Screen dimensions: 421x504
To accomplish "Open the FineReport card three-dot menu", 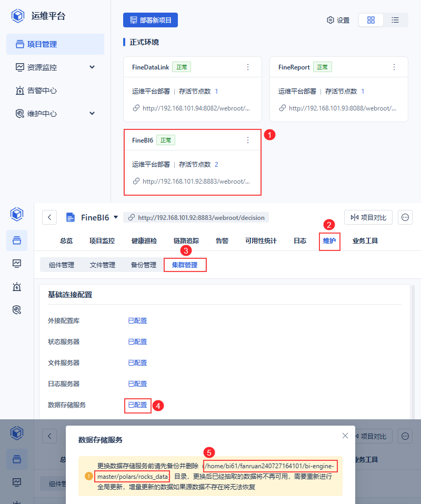I will click(x=394, y=67).
